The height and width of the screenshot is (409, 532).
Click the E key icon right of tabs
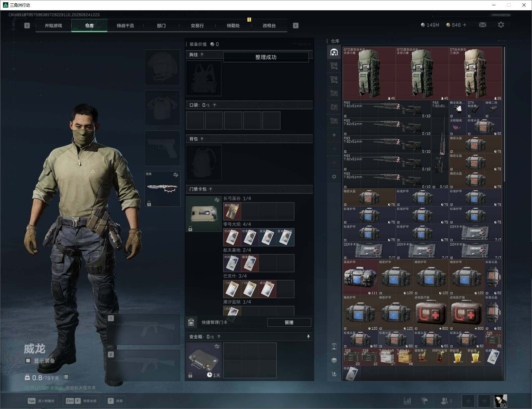point(296,26)
